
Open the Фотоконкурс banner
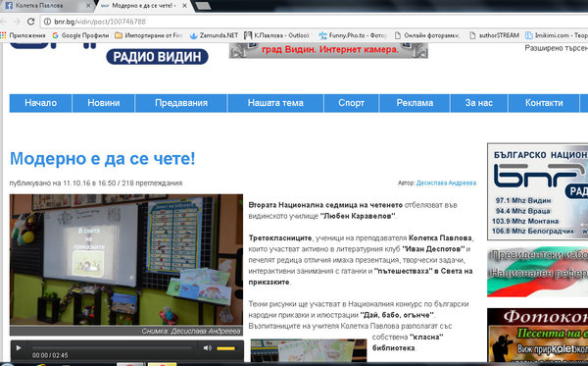[537, 335]
